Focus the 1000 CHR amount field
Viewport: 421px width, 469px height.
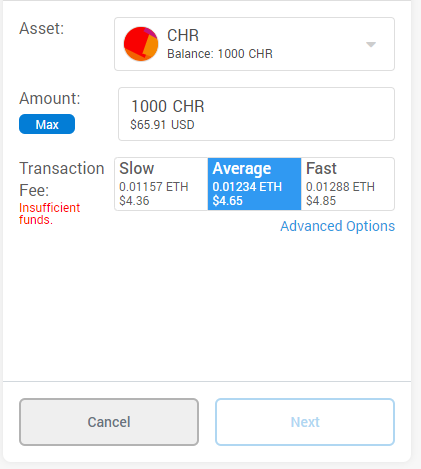click(256, 114)
